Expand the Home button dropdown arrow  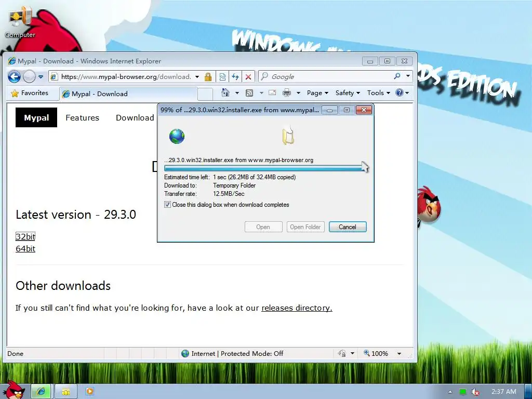point(237,93)
